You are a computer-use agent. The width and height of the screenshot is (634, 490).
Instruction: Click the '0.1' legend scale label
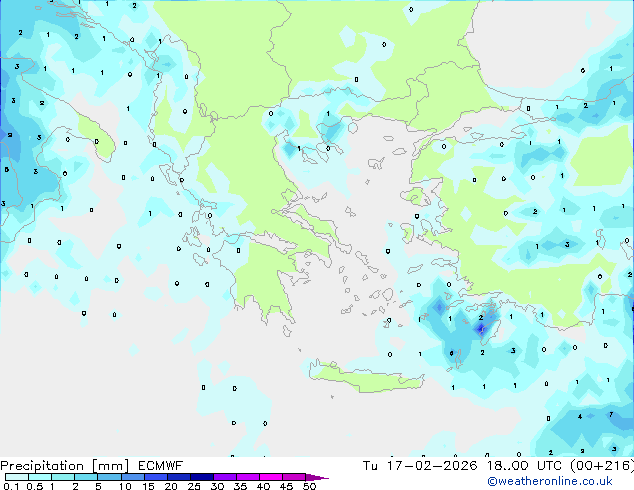tap(11, 486)
